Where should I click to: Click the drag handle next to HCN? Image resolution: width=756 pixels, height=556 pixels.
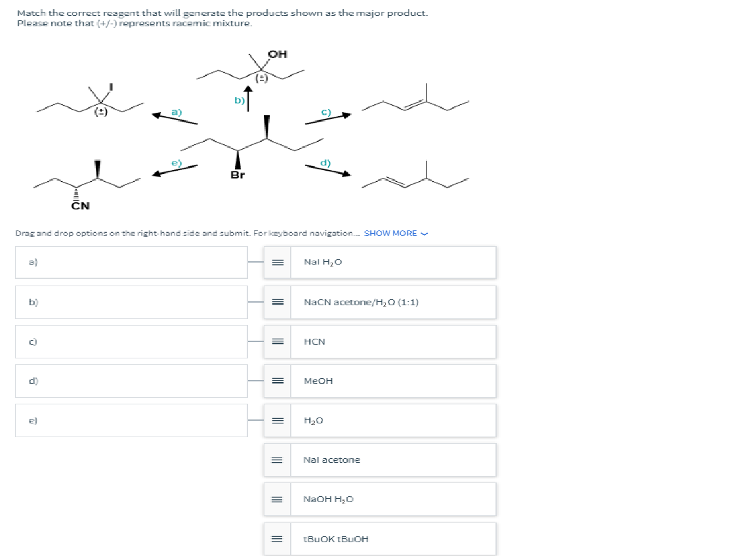[277, 341]
